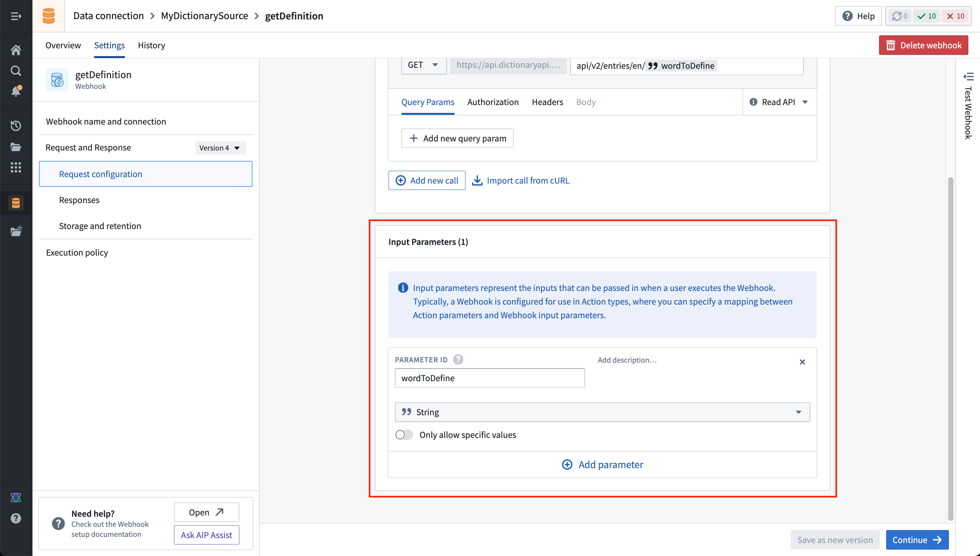
Task: Select the Read API dropdown option
Action: click(778, 102)
